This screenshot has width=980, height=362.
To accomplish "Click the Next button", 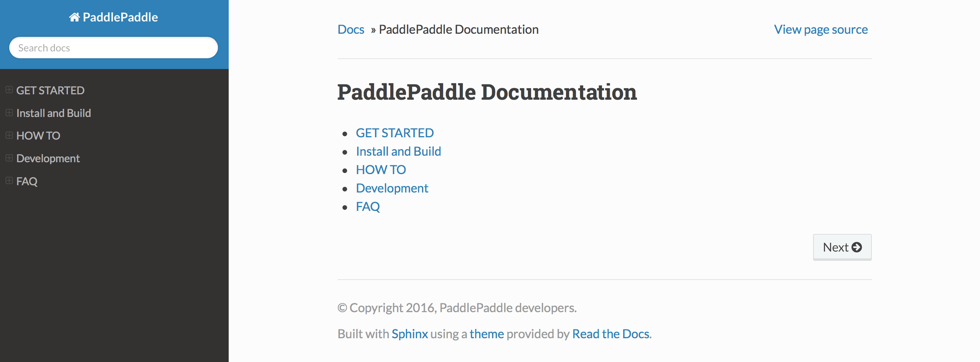I will pos(842,247).
